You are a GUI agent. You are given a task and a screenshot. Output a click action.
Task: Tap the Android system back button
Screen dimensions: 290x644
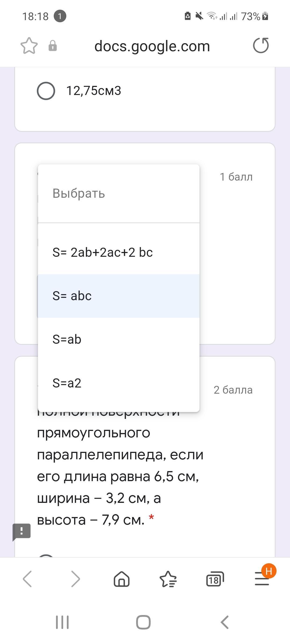point(224,622)
